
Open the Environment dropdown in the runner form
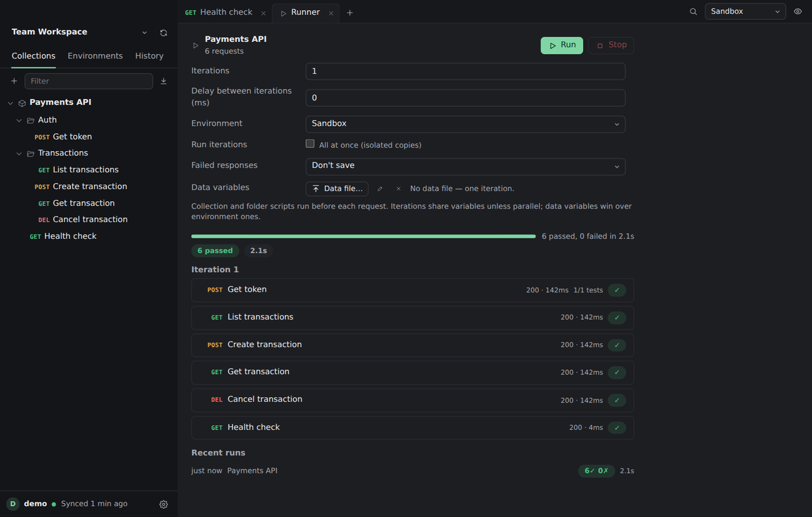(466, 124)
